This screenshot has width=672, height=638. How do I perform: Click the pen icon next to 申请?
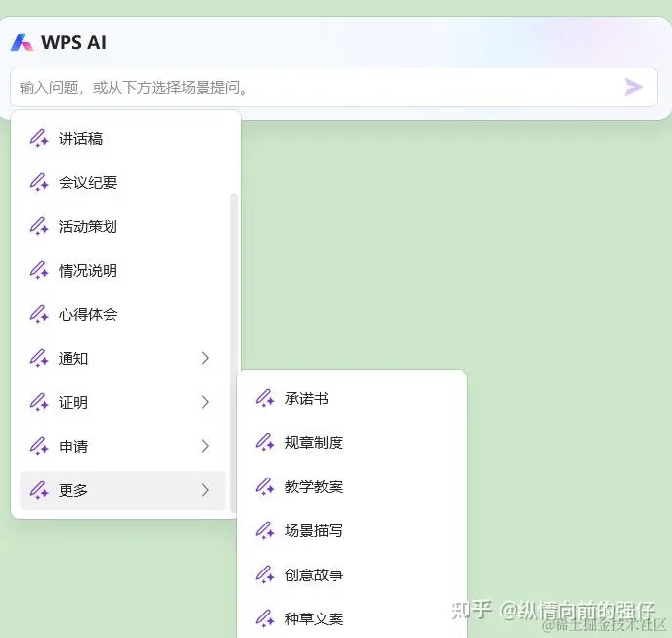pos(39,447)
